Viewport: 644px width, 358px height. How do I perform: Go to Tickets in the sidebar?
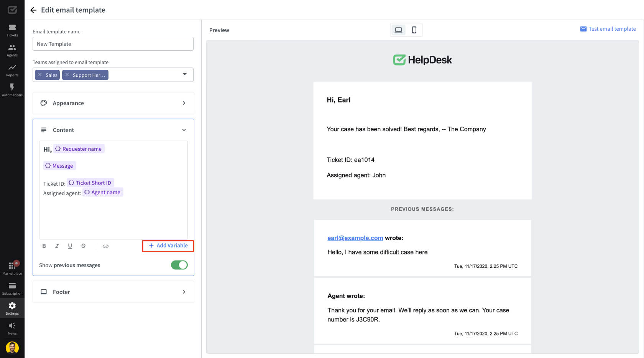tap(12, 30)
